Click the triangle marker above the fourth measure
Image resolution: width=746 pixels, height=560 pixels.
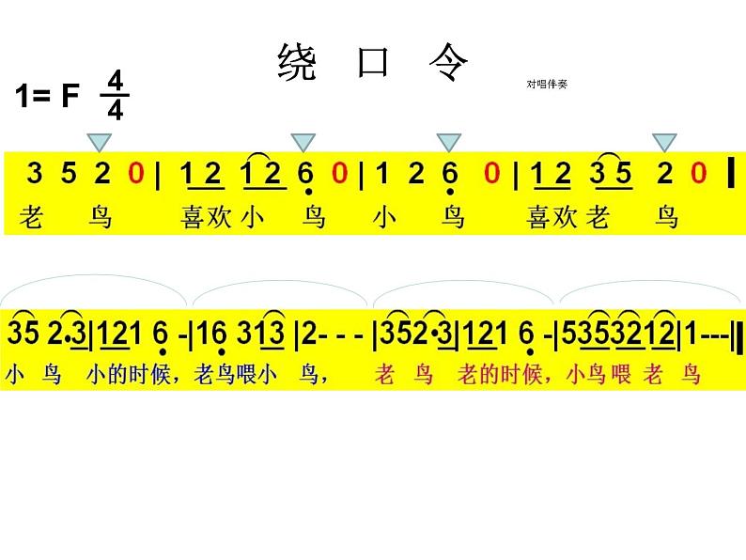(x=664, y=143)
